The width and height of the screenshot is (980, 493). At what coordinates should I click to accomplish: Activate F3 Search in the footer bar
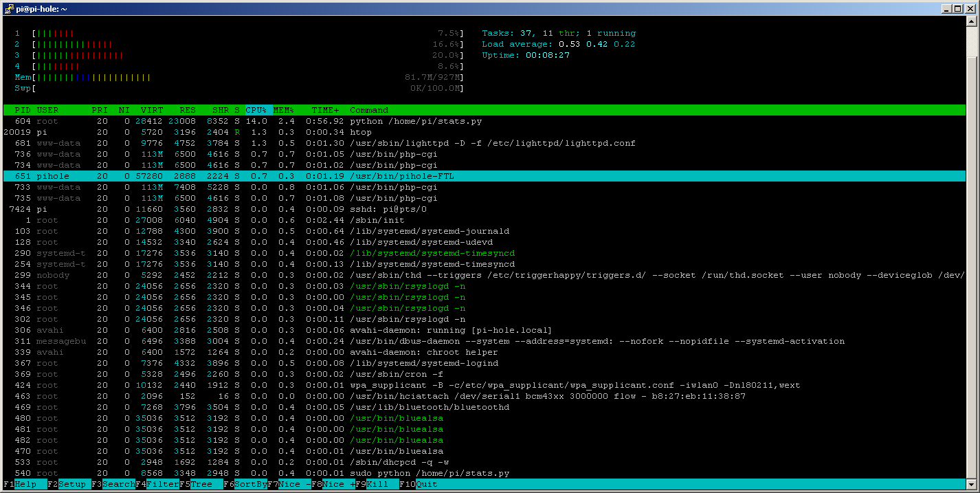coord(118,484)
